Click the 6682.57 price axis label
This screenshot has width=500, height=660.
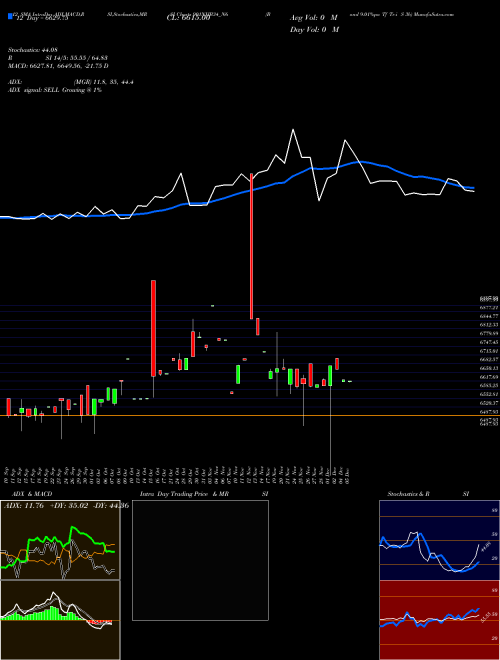pos(489,359)
